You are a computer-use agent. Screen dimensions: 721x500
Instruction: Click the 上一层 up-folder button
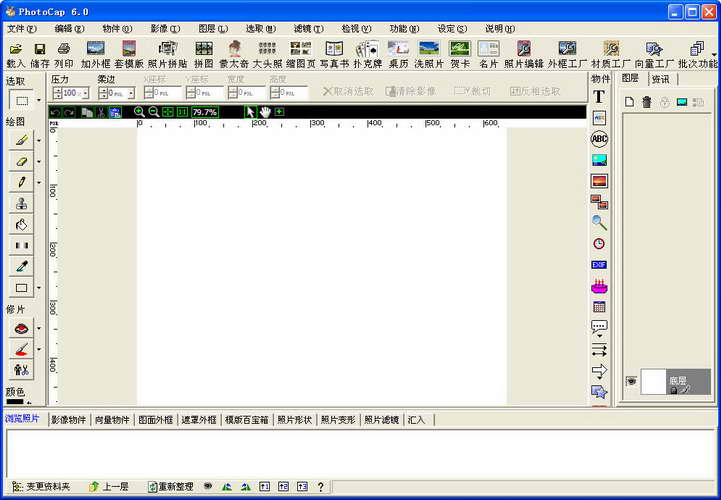click(109, 486)
